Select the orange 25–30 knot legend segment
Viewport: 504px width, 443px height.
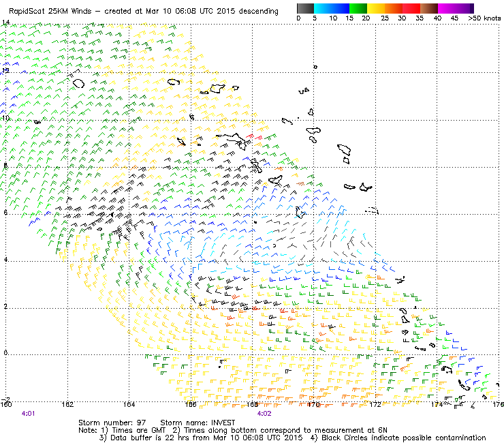394,8
